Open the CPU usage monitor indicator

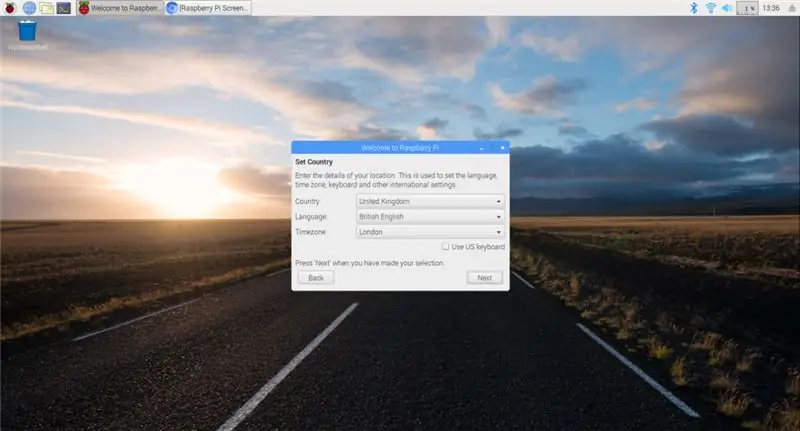(747, 8)
